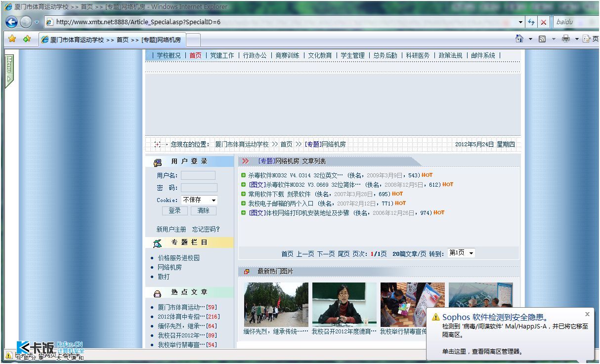Open a new blank tab

point(193,40)
